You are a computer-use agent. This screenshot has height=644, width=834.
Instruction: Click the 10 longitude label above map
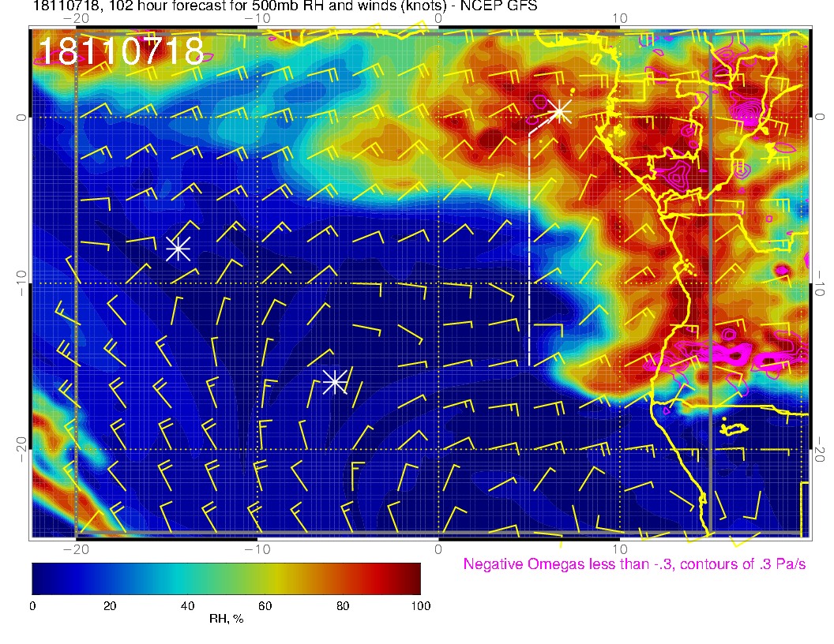point(620,18)
